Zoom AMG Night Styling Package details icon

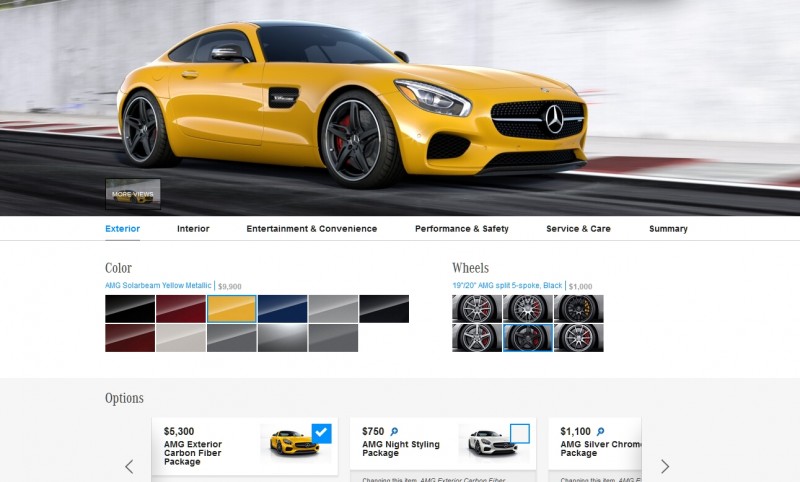(x=394, y=432)
